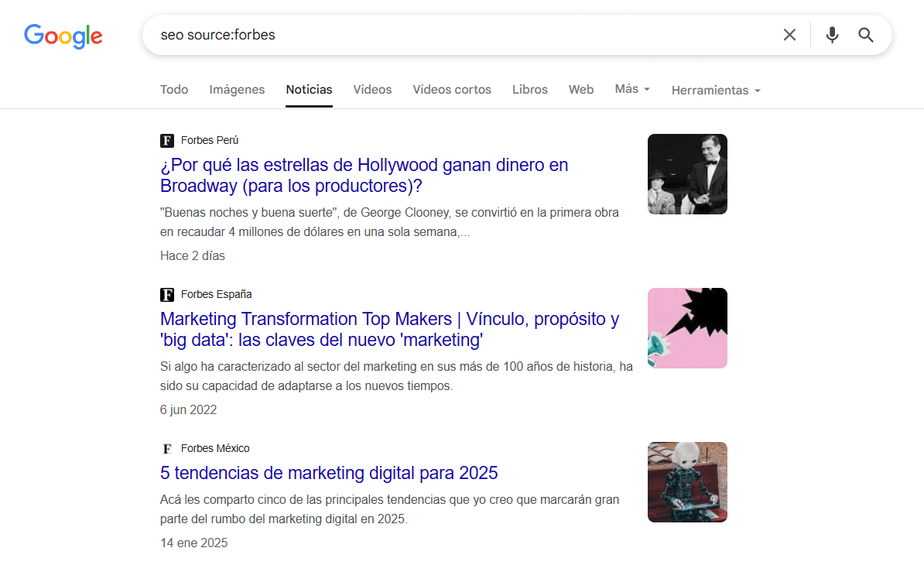Click the Forbes México favicon

pyautogui.click(x=167, y=448)
